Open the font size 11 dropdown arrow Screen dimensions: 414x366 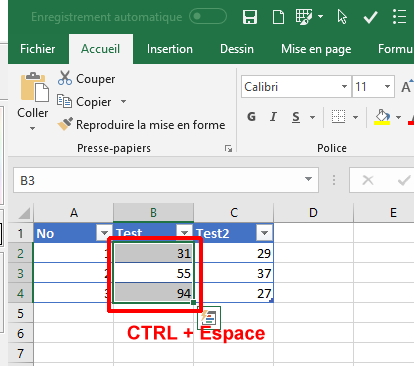coord(387,87)
